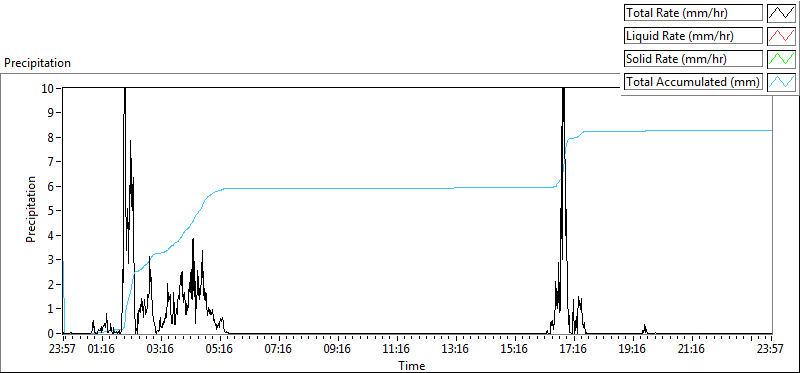The height and width of the screenshot is (373, 800).
Task: Click the 0 value on the y-axis
Action: pos(52,333)
